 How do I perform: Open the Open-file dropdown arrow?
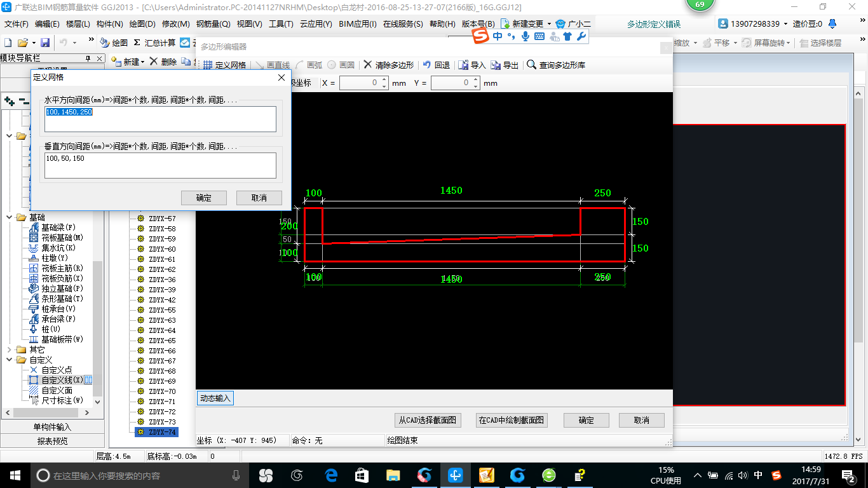[33, 43]
